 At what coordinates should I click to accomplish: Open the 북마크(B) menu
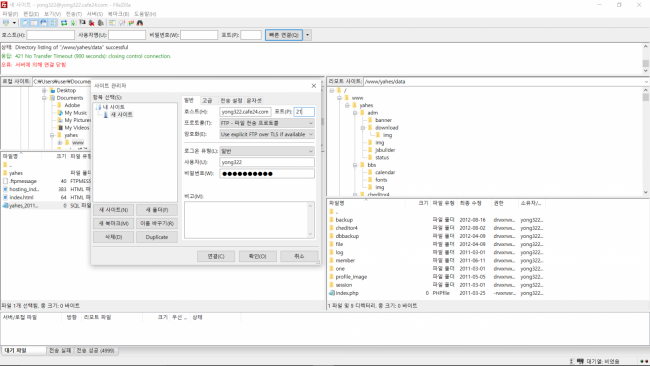(x=119, y=14)
